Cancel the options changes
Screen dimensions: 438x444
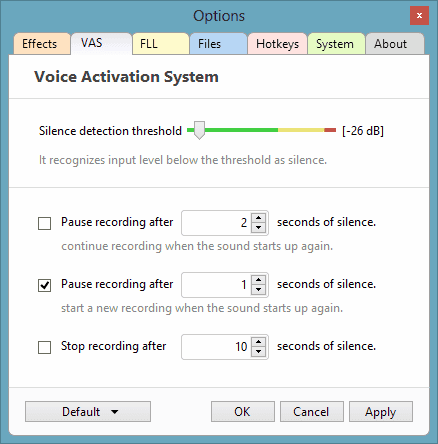point(312,412)
